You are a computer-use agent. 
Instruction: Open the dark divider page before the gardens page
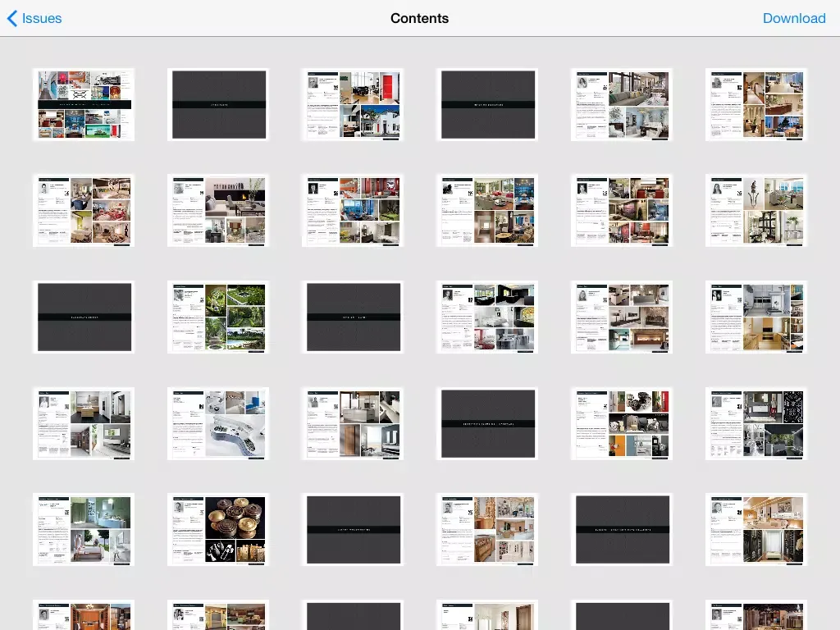pyautogui.click(x=84, y=317)
